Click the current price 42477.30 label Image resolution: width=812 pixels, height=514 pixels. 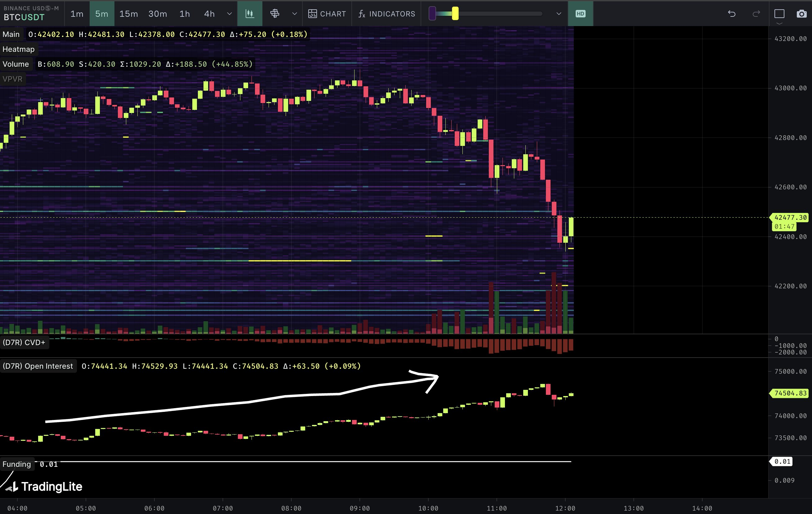790,218
